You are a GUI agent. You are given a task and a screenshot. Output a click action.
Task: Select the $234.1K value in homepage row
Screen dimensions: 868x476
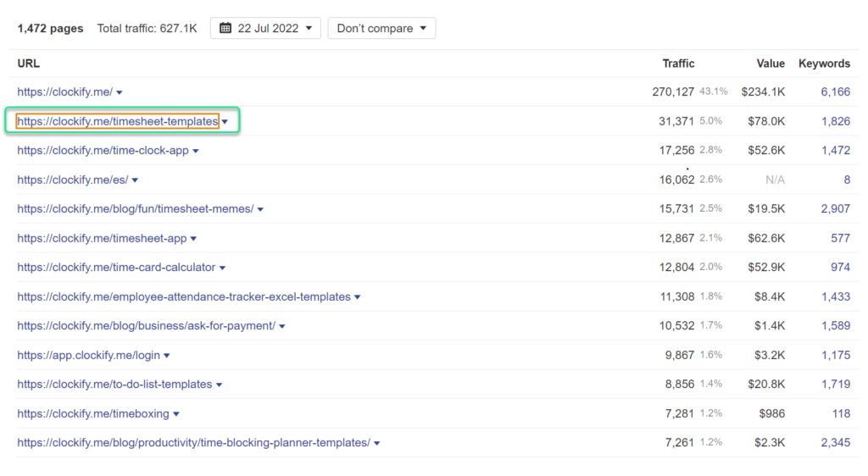point(763,91)
